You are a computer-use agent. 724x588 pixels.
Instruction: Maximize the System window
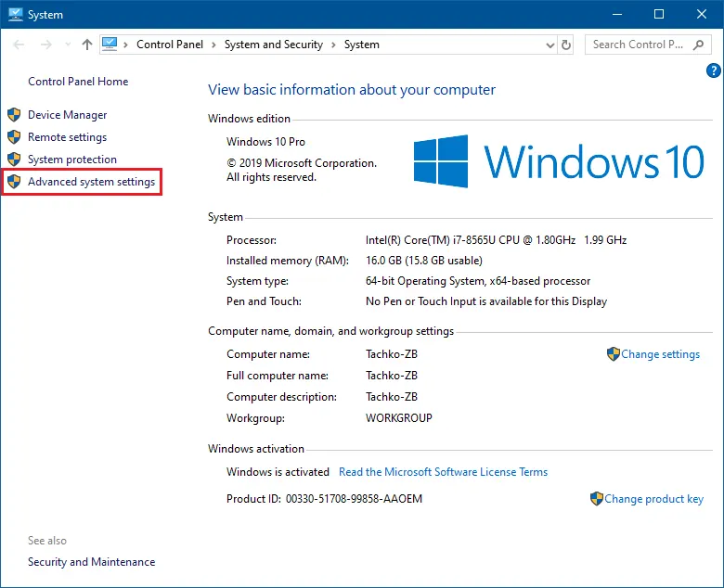coord(659,14)
